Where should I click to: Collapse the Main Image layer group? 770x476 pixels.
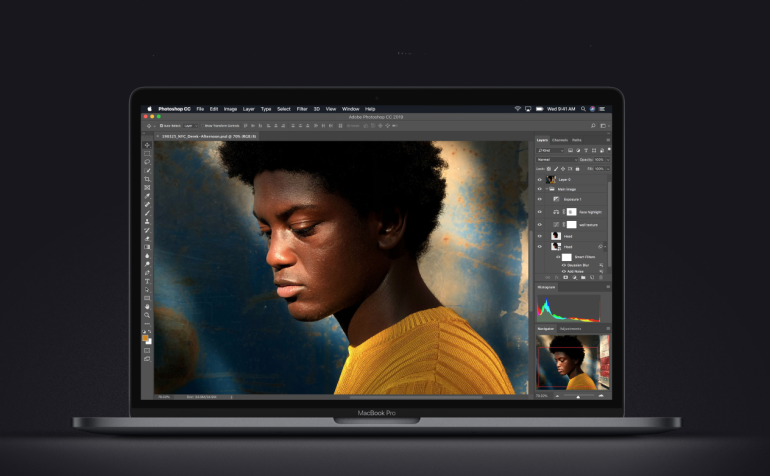[547, 189]
